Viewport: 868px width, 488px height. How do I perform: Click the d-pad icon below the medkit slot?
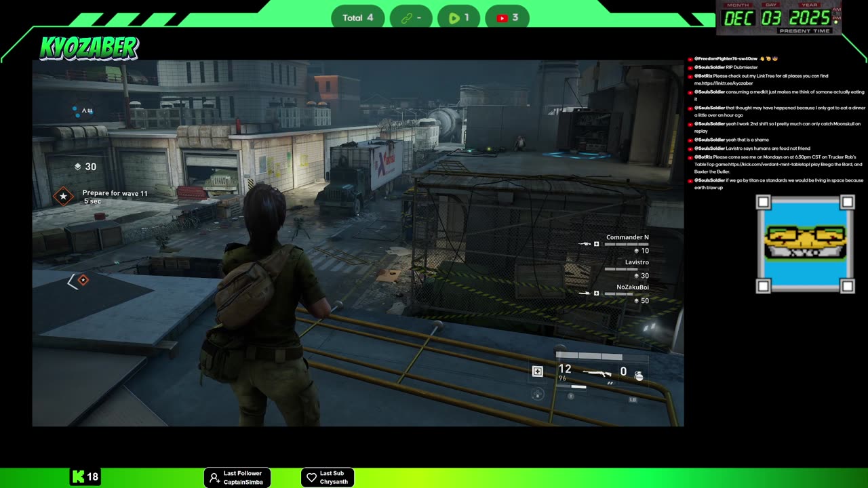point(538,393)
